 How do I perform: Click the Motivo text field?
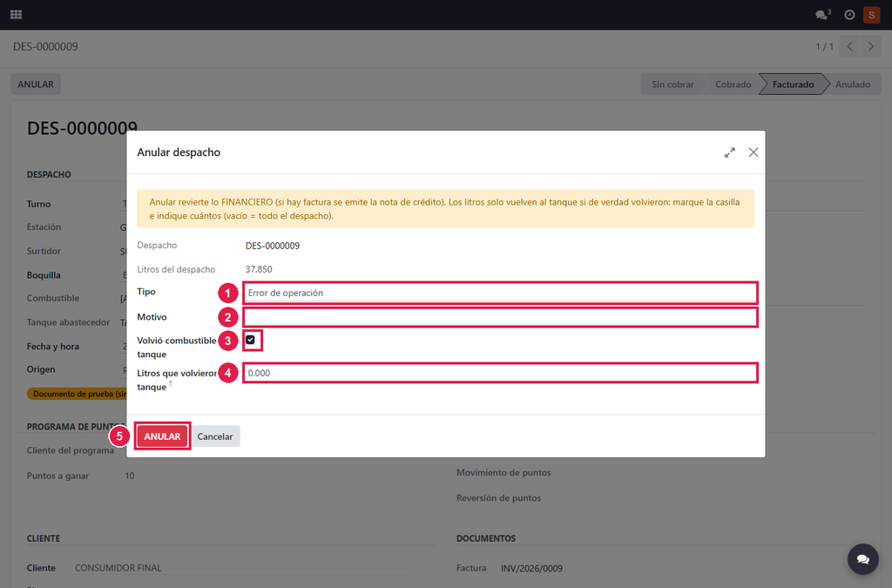(500, 317)
